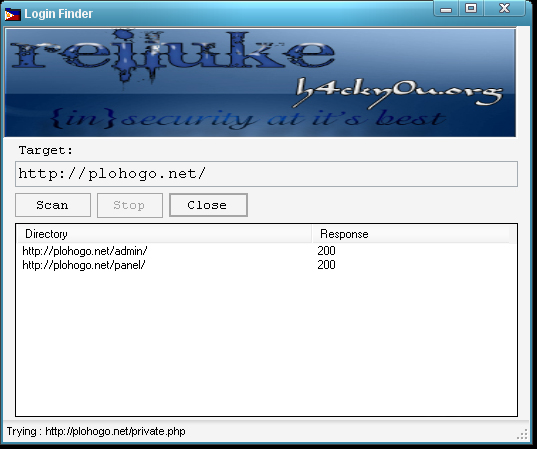The image size is (537, 449).
Task: Click the Close button beside Stop
Action: [x=208, y=205]
